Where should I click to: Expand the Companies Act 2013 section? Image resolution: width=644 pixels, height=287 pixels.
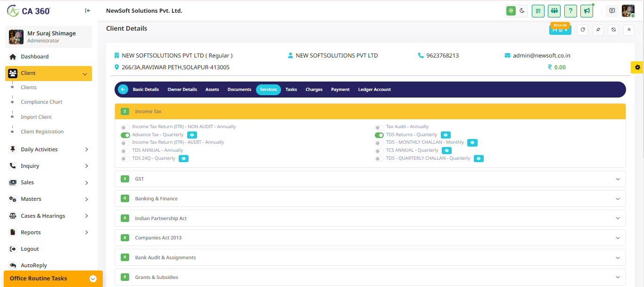coord(370,238)
